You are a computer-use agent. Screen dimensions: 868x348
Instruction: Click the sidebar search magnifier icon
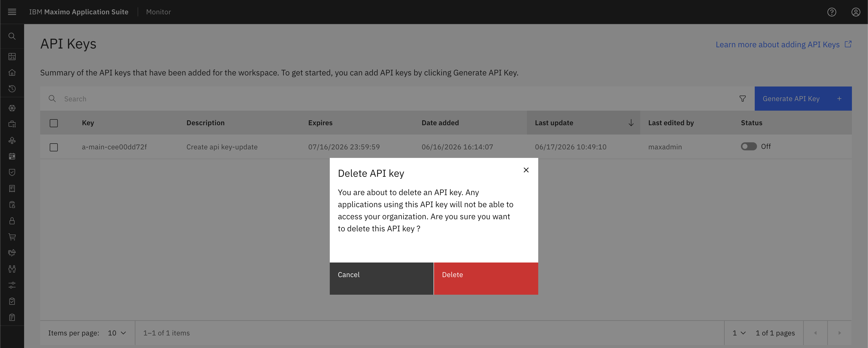[12, 36]
